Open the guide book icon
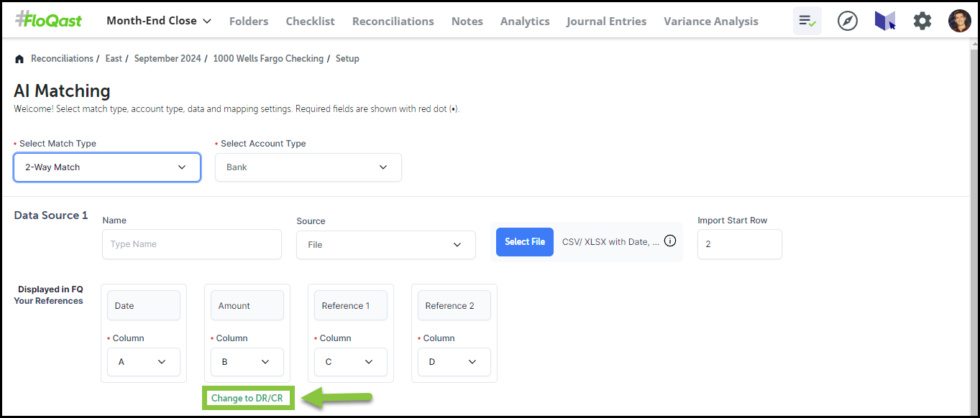980x418 pixels. (885, 21)
